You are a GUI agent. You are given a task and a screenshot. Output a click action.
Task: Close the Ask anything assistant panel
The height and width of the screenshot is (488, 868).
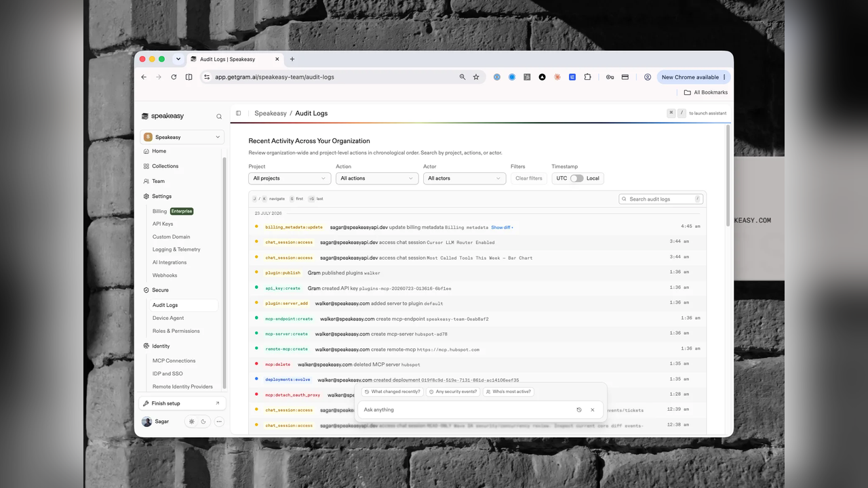tap(593, 410)
